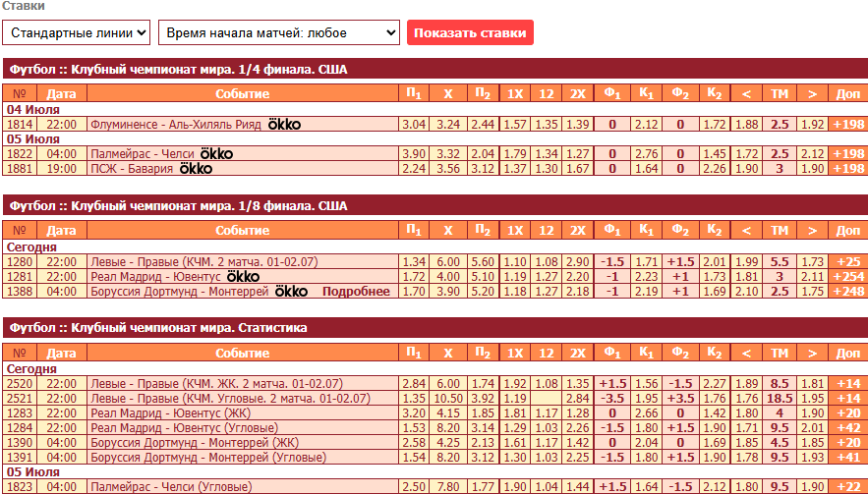868x494 pixels.
Task: Click П2 odds 2.04 for Палмейрас - Челси
Action: click(484, 154)
